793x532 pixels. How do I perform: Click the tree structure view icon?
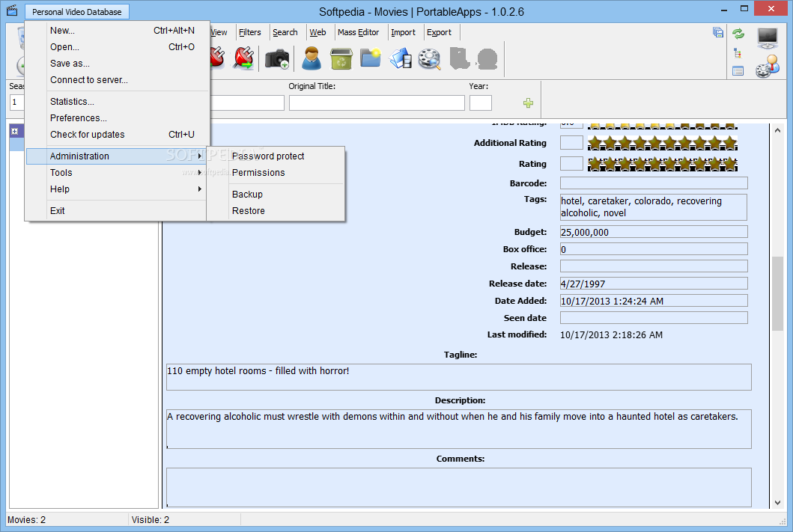pyautogui.click(x=738, y=53)
